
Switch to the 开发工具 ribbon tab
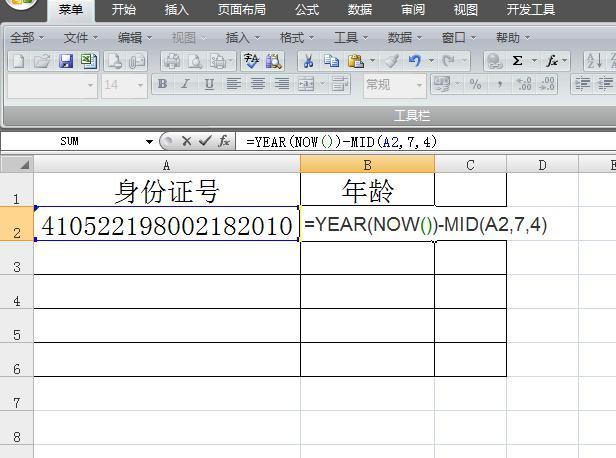531,9
